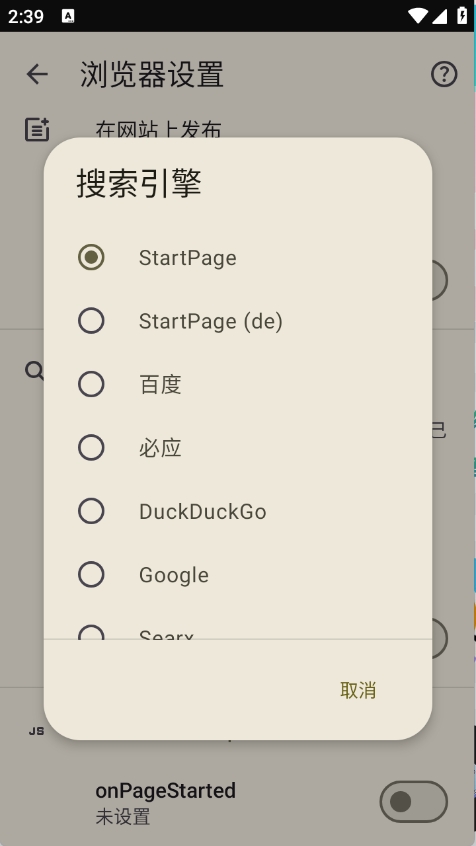Viewport: 476px width, 846px height.
Task: Open the help question mark icon
Action: [444, 74]
